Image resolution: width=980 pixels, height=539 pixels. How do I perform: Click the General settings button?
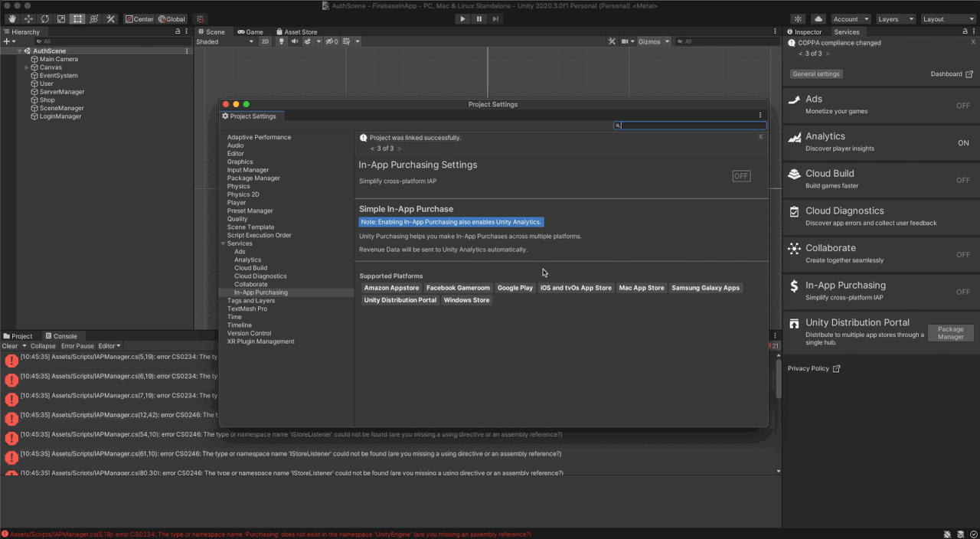click(x=816, y=74)
